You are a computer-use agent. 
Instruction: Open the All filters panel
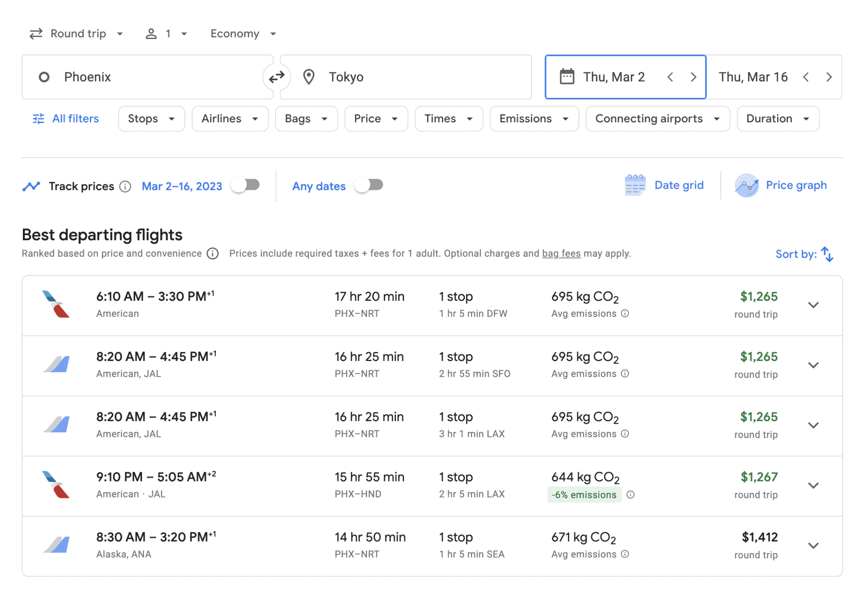coord(65,119)
